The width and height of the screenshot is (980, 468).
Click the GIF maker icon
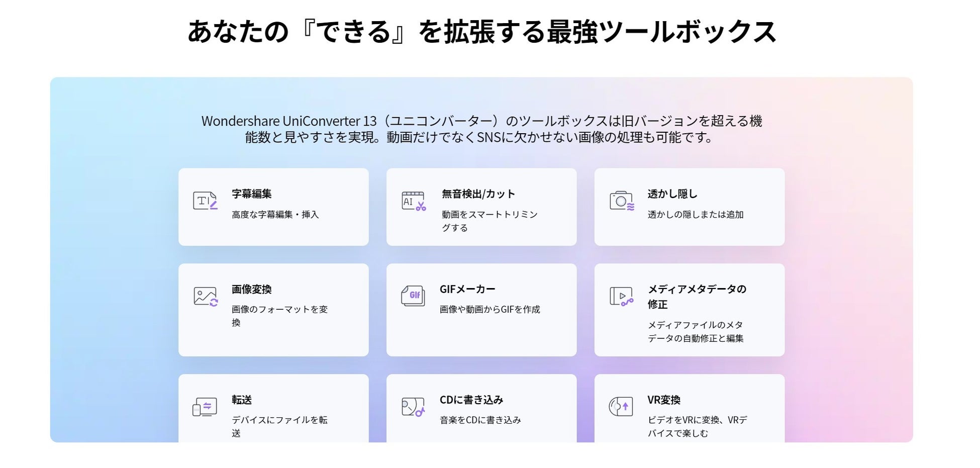tap(413, 296)
